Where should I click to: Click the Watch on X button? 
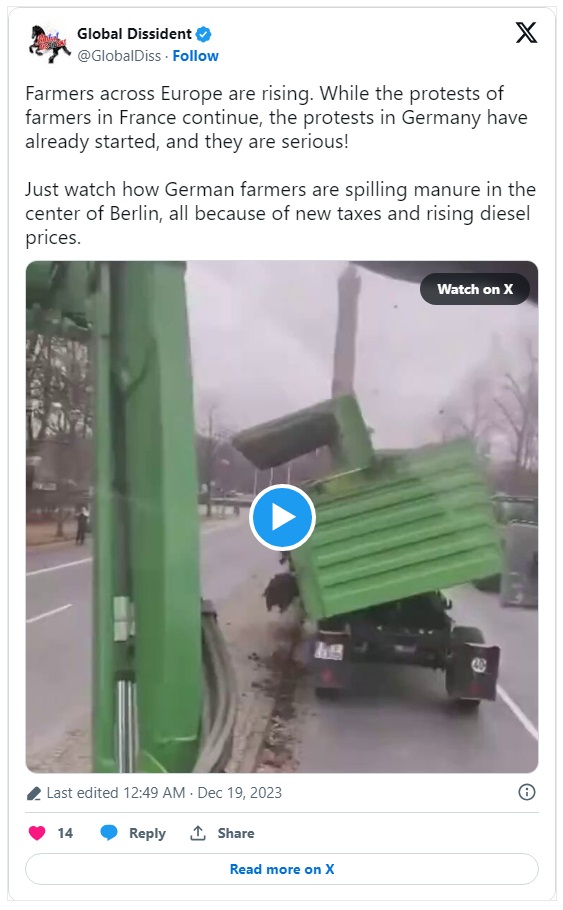pos(475,289)
